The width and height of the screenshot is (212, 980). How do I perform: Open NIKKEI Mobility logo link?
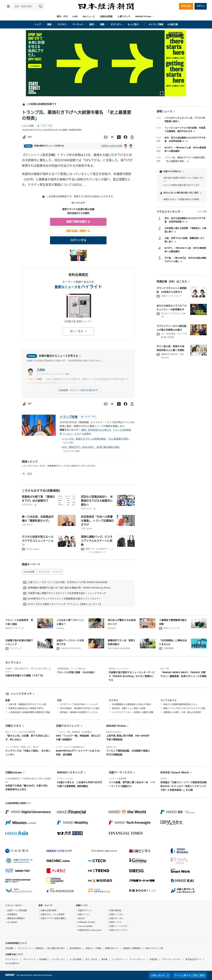click(x=73, y=823)
